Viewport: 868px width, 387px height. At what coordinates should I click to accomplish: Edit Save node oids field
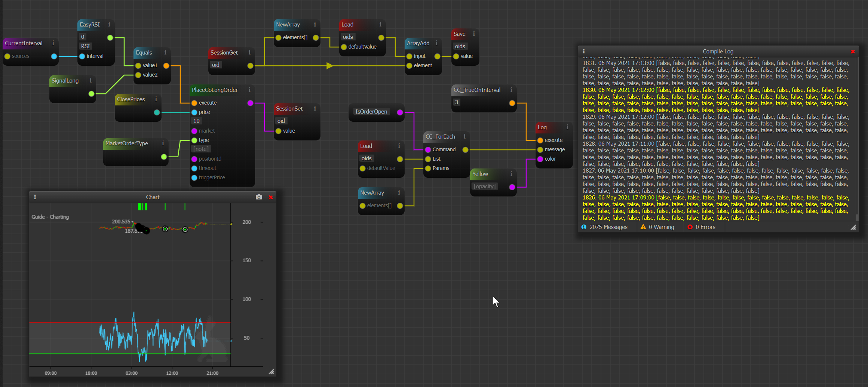click(x=460, y=46)
